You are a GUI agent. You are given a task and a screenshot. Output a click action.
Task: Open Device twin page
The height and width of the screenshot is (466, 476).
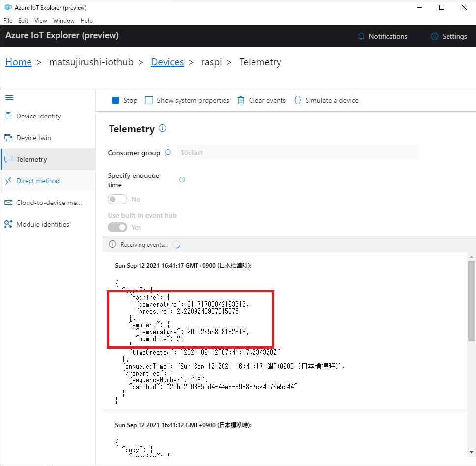[x=48, y=138]
